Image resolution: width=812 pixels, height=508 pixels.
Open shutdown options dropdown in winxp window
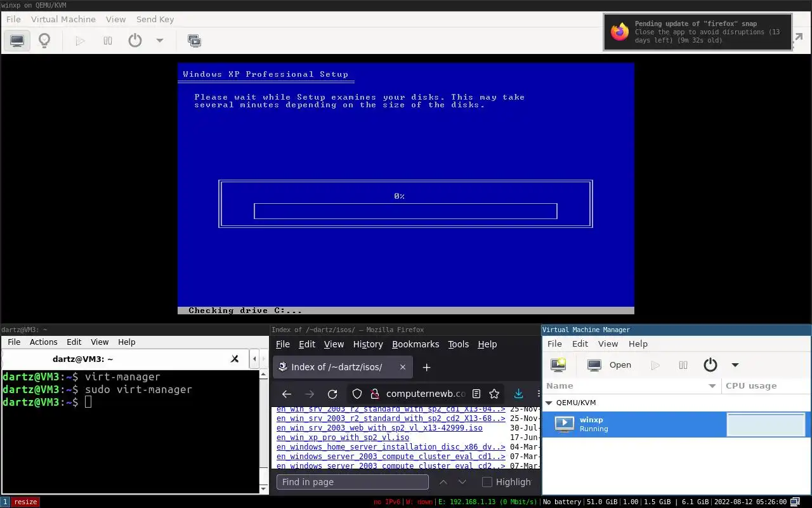160,41
